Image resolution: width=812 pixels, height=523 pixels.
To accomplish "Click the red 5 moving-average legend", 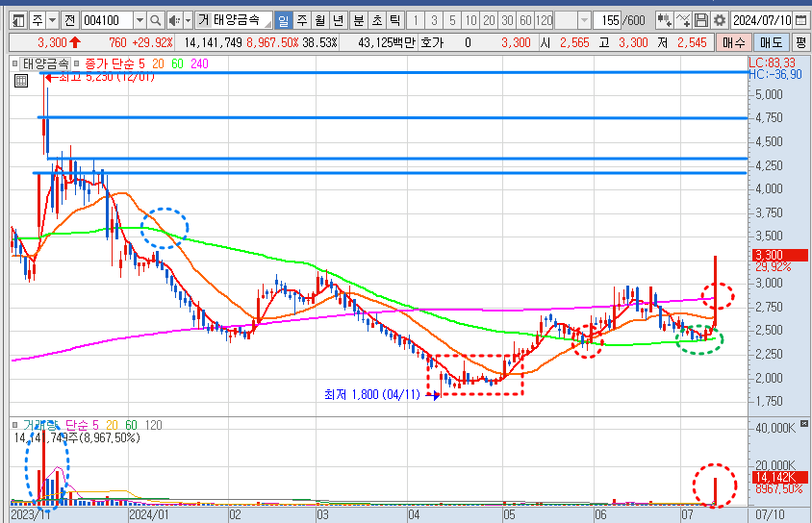I will pyautogui.click(x=141, y=64).
